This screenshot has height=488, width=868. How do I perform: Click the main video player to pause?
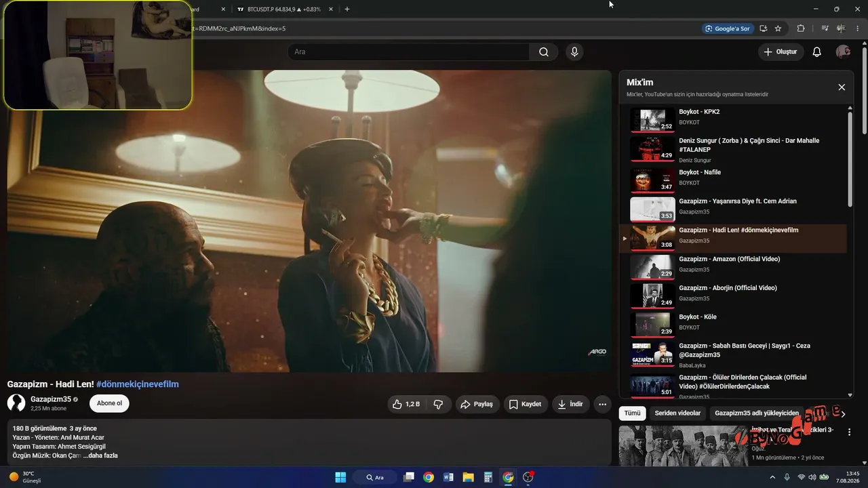pyautogui.click(x=309, y=221)
